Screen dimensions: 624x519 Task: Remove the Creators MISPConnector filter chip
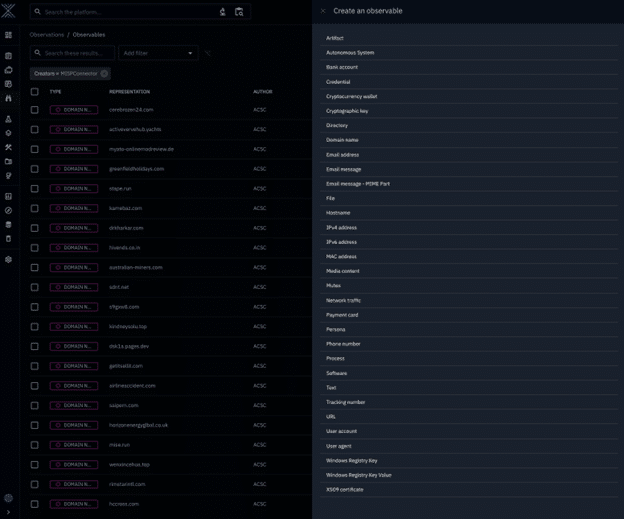[104, 73]
